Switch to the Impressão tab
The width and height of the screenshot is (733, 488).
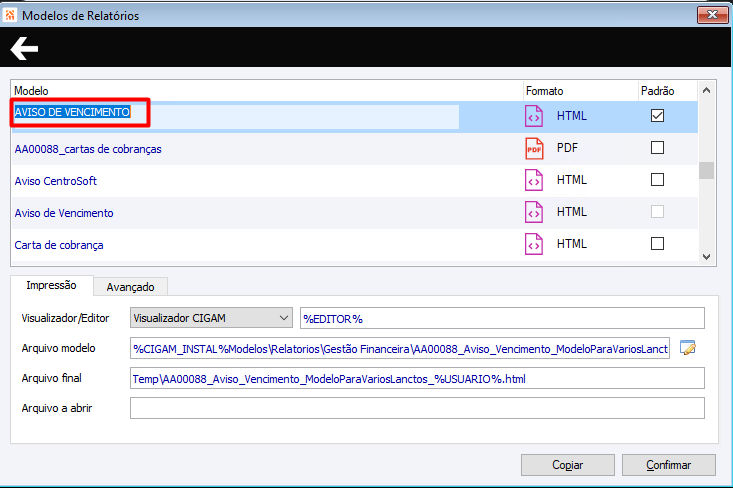point(51,285)
